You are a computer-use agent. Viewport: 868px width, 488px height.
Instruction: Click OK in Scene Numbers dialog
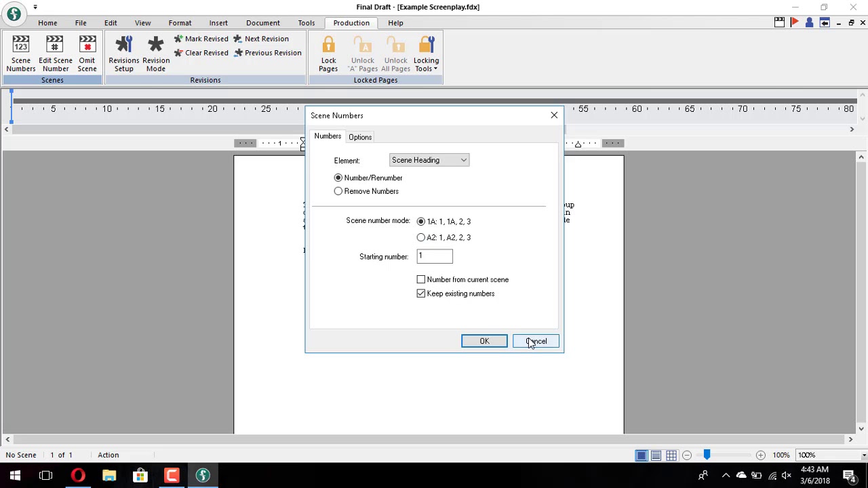click(484, 341)
